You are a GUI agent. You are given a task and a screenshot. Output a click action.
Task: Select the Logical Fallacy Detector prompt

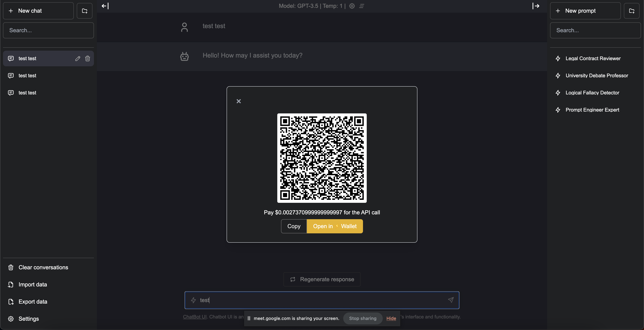click(x=592, y=93)
